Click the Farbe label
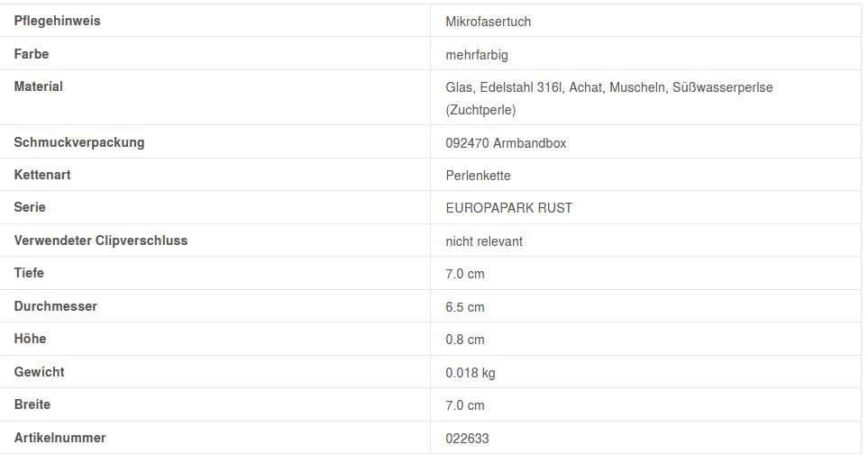The width and height of the screenshot is (868, 463). 32,54
